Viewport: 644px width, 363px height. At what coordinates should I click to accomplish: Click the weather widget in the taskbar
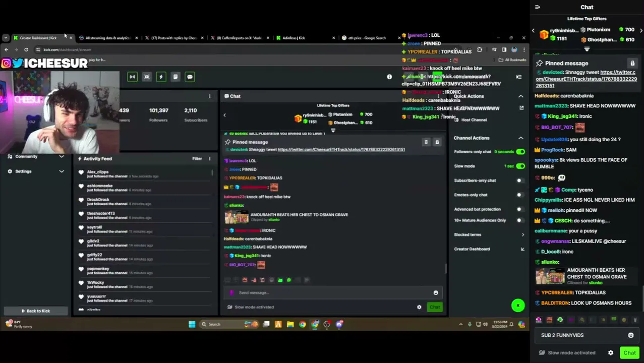19,324
